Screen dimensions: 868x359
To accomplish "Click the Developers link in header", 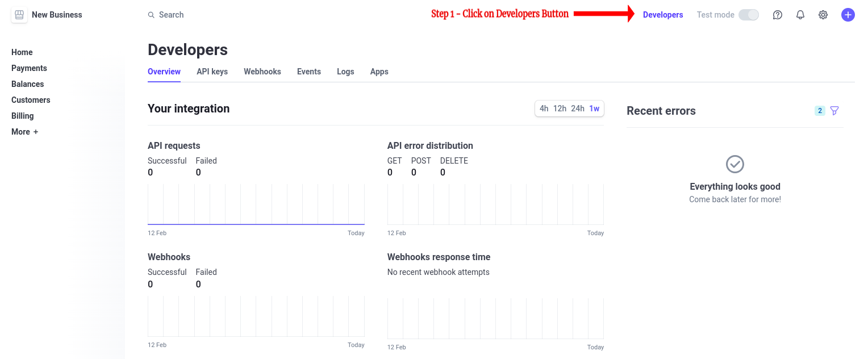I will click(x=662, y=15).
